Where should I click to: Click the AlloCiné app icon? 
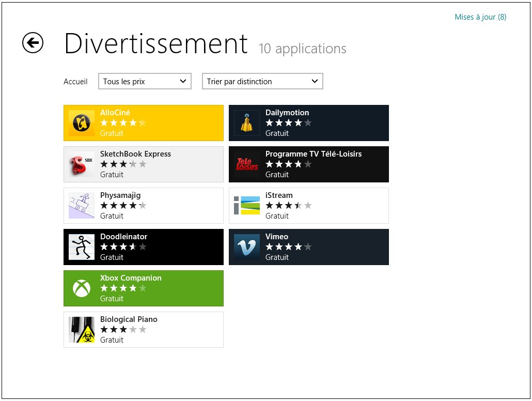click(x=82, y=123)
